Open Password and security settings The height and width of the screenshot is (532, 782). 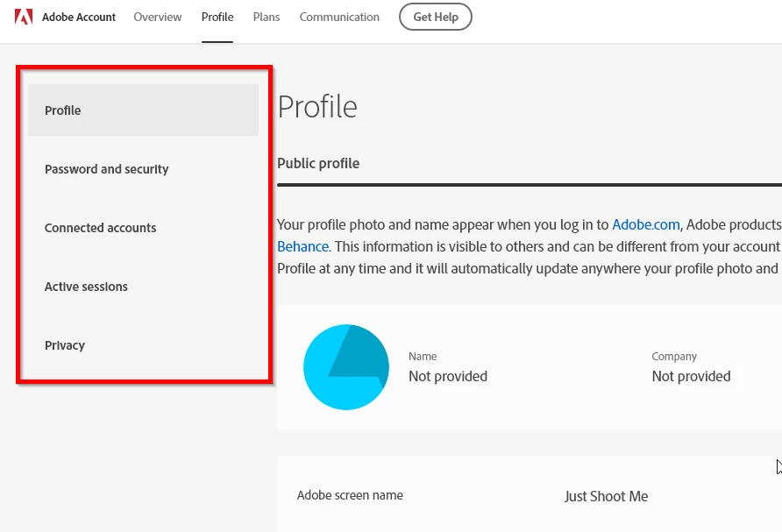point(107,169)
